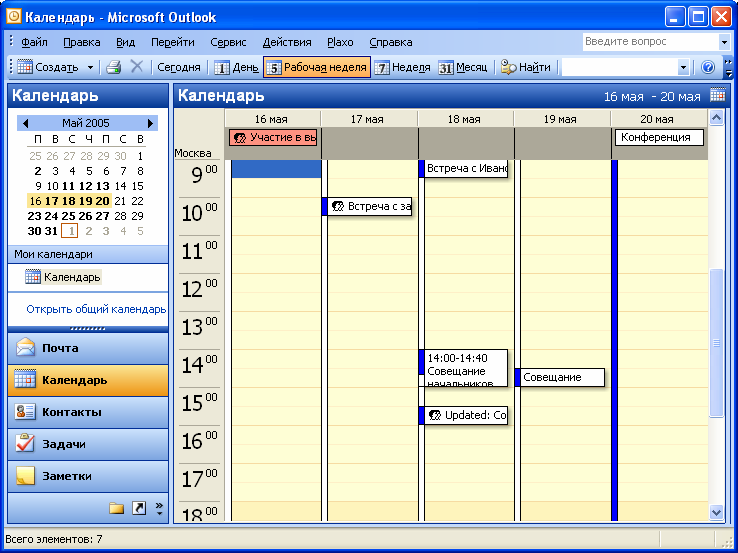The height and width of the screenshot is (553, 738).
Task: Select the Конференция all-day event
Action: click(x=659, y=137)
